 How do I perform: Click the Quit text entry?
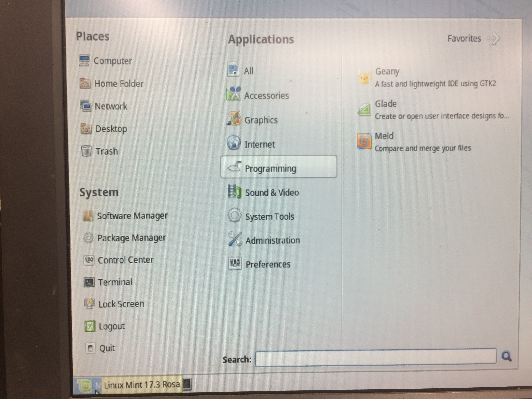tap(107, 348)
